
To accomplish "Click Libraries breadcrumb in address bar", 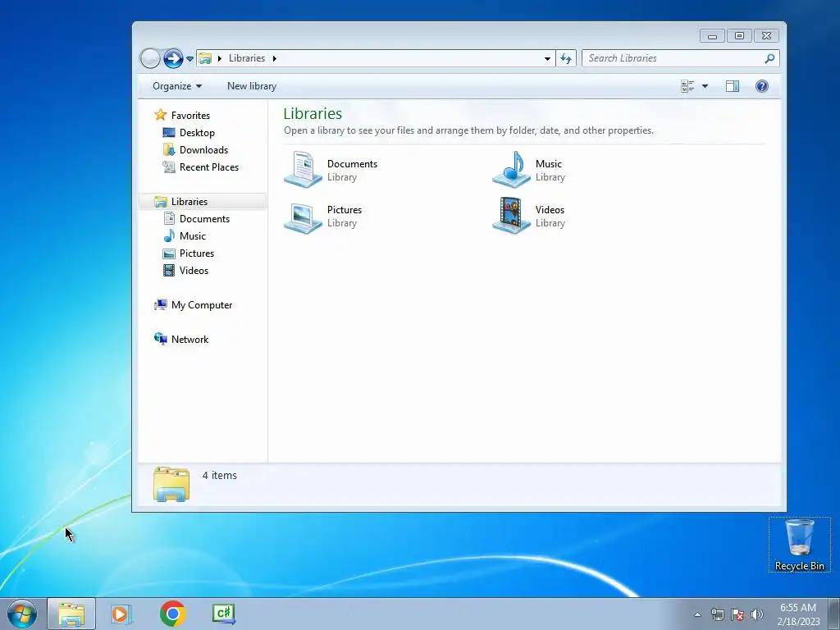I will (x=247, y=58).
